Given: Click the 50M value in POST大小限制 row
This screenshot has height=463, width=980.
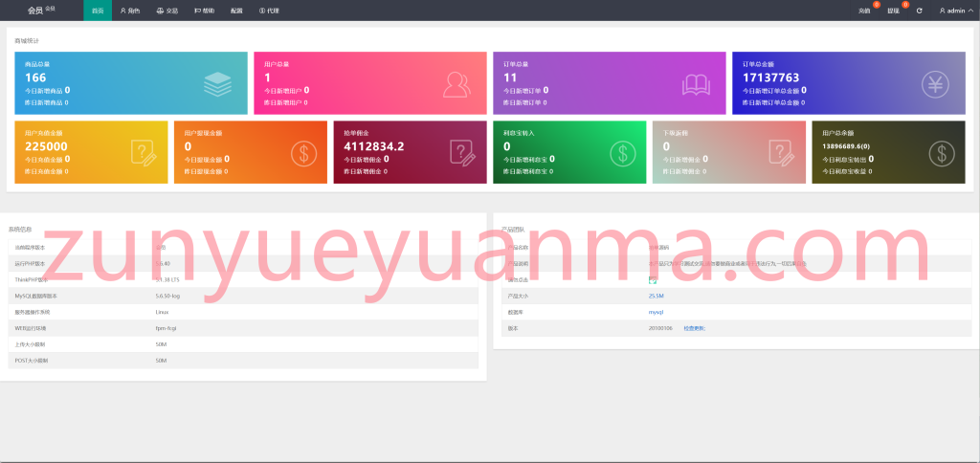Looking at the screenshot, I should tap(161, 361).
